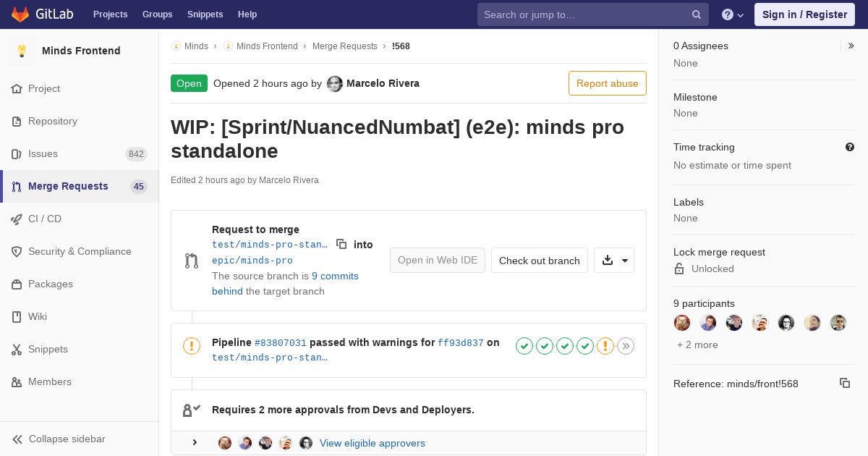Open Snippets in top navigation
Image resolution: width=868 pixels, height=456 pixels.
[x=205, y=14]
